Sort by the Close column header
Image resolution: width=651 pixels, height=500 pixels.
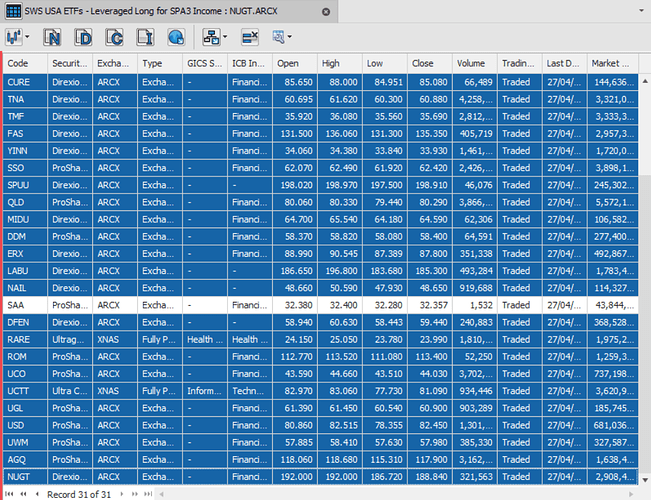[x=430, y=64]
